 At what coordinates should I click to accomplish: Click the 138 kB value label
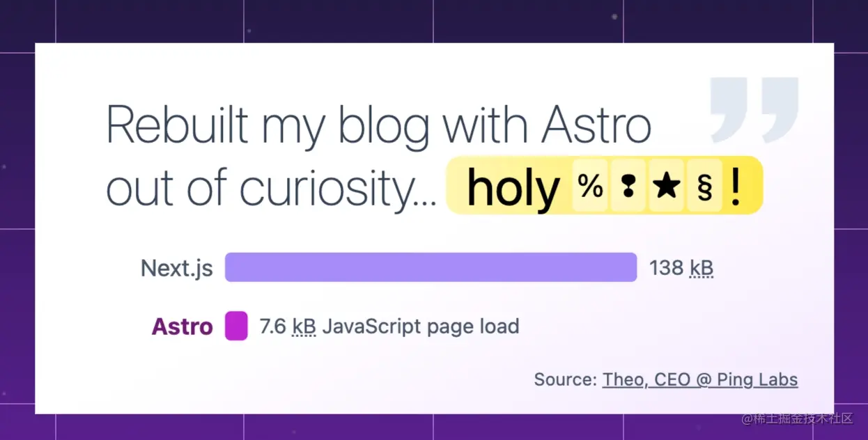point(681,267)
